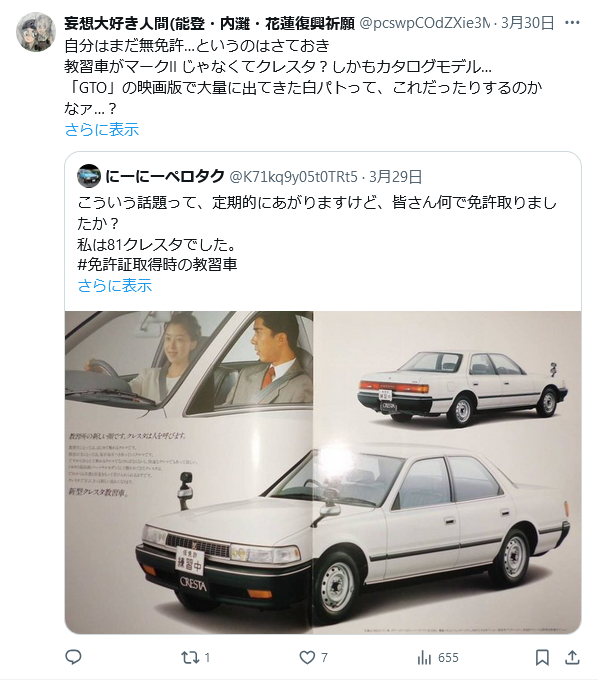
Task: Share tweet using upload arrow icon
Action: [572, 657]
